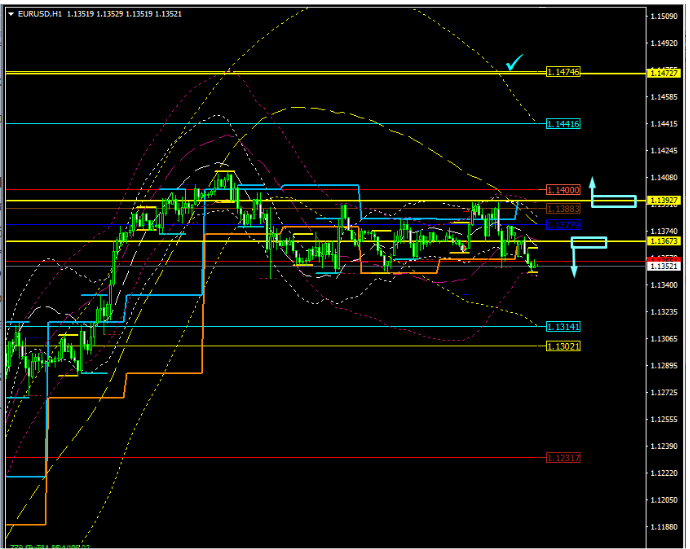Click the 1.13235 value on price scale

pyautogui.click(x=664, y=312)
